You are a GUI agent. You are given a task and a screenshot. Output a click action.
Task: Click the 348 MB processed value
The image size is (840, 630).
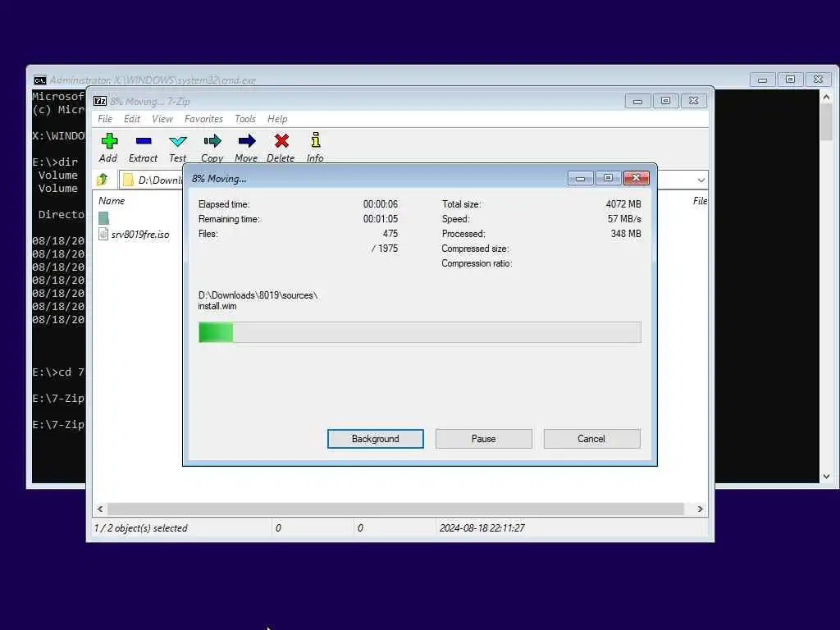coord(626,234)
